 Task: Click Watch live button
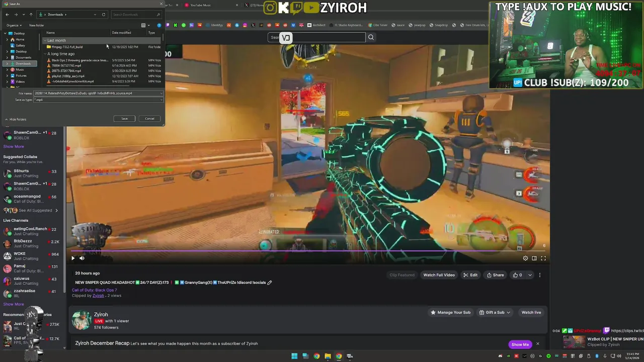[x=531, y=312]
